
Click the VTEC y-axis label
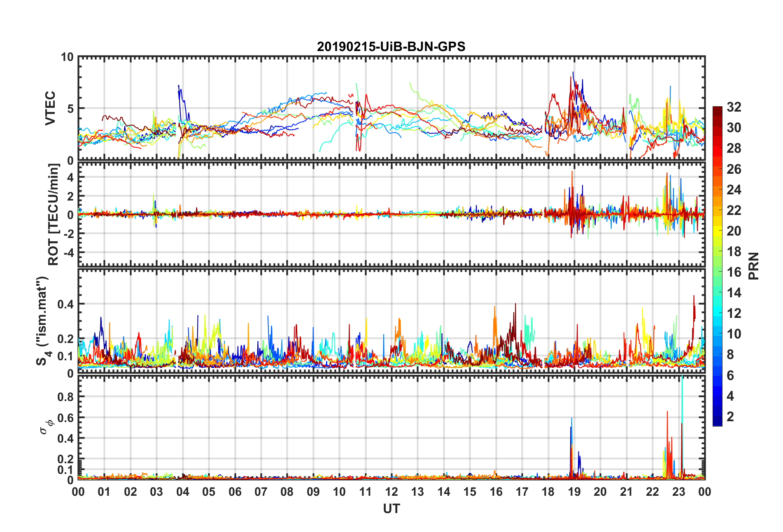point(50,108)
